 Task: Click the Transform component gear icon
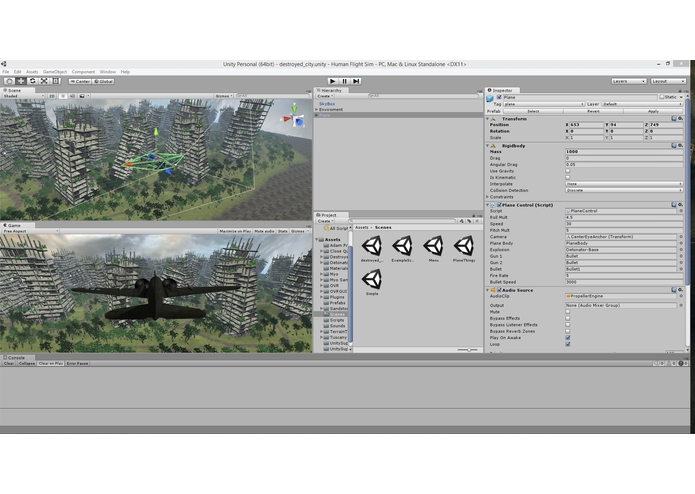click(680, 119)
